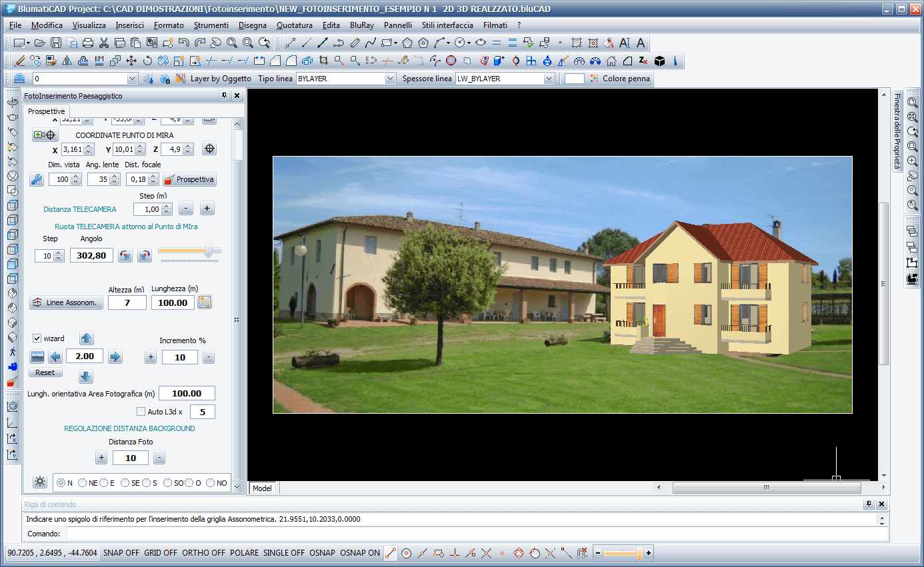Image resolution: width=924 pixels, height=567 pixels.
Task: Open the layer dropdown showing 0
Action: 132,79
